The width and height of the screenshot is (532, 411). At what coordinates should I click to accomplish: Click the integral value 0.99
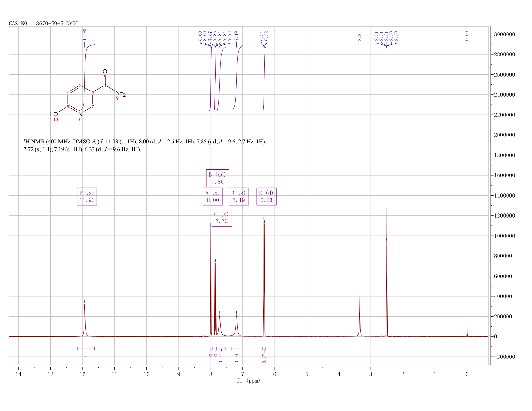pyautogui.click(x=237, y=358)
